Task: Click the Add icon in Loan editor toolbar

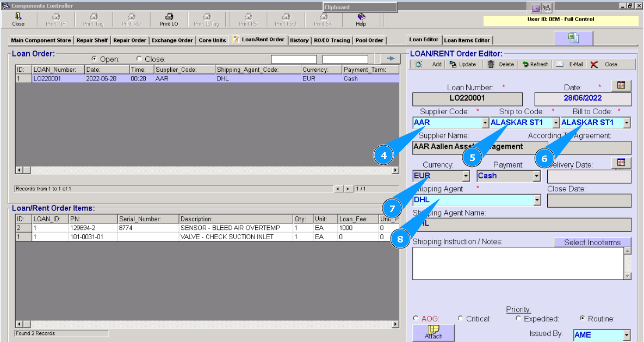Action: [418, 65]
